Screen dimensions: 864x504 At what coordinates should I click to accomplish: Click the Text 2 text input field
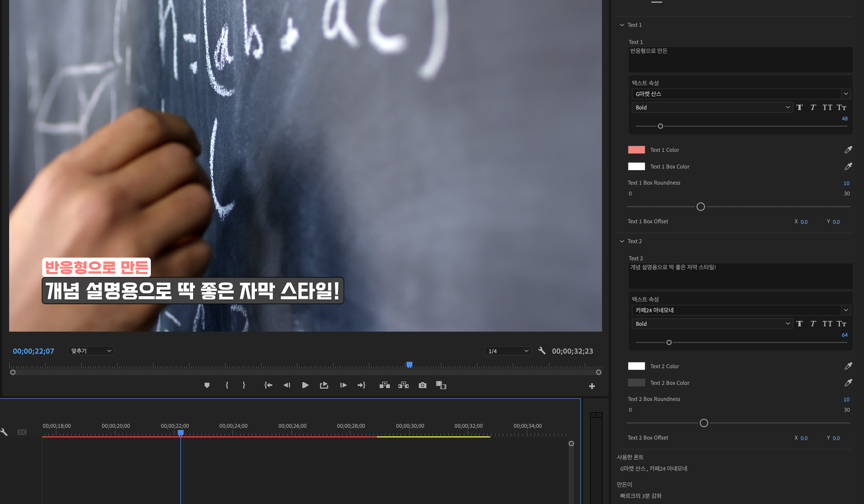coord(740,276)
